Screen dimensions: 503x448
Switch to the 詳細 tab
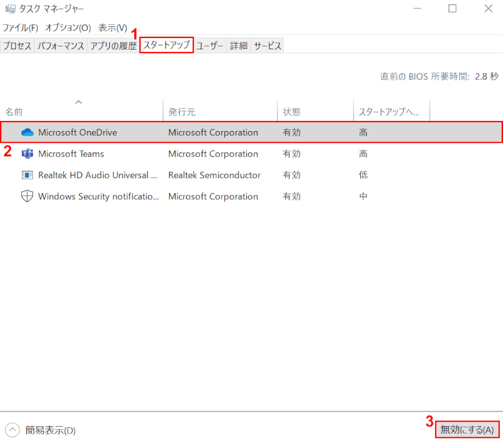pos(239,46)
